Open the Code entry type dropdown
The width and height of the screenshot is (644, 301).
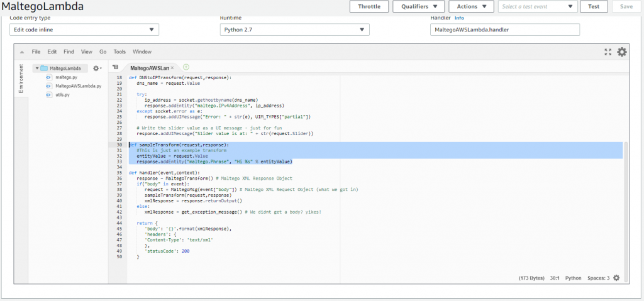[84, 30]
